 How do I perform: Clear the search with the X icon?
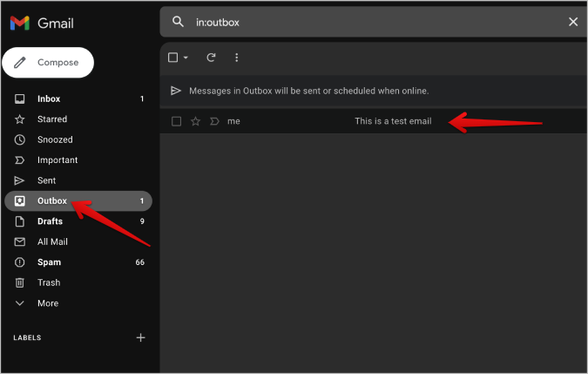(572, 22)
